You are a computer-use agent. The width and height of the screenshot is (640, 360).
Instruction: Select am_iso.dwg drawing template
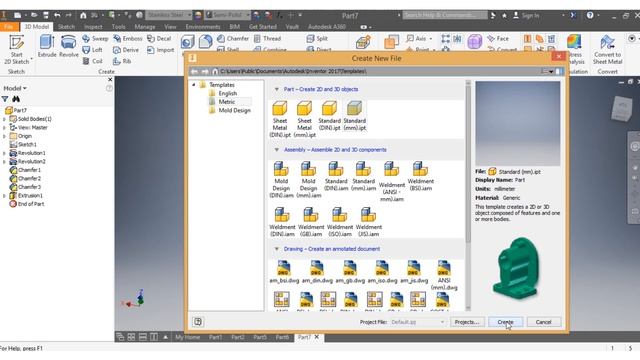382,272
